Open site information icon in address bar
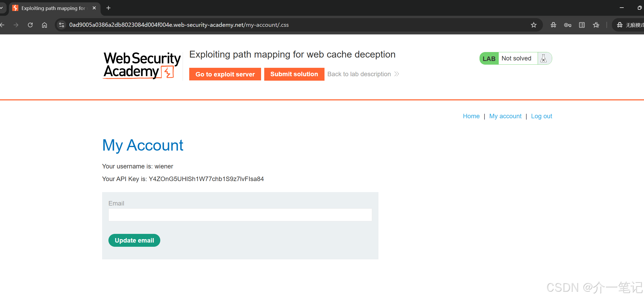Screen dimensions: 644x298 tap(62, 25)
